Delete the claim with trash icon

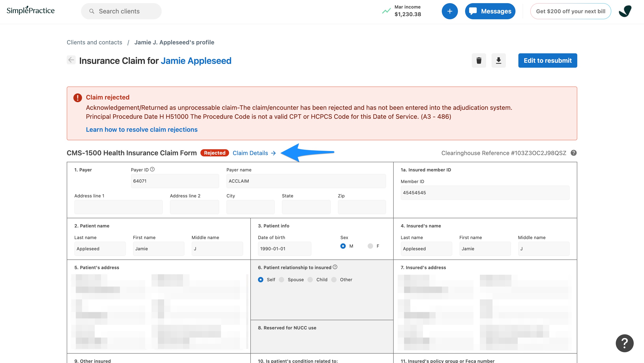pos(479,60)
